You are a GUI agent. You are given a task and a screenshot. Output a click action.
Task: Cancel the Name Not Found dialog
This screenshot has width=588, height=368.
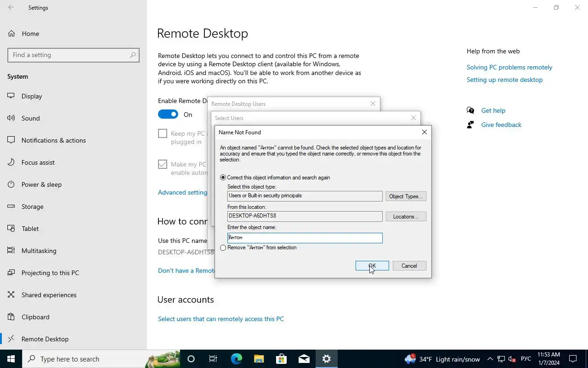(409, 266)
